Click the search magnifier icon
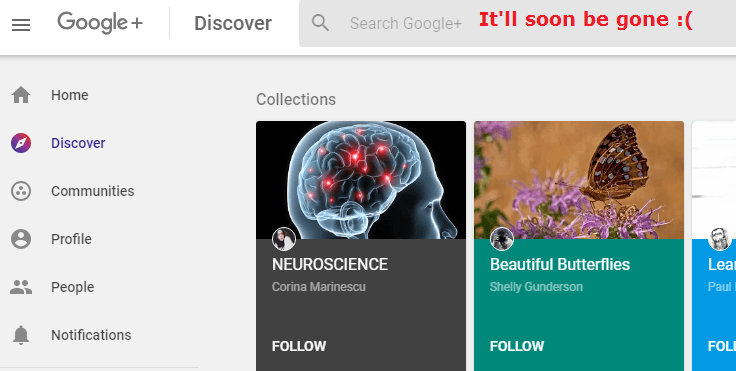Image resolution: width=736 pixels, height=371 pixels. [321, 23]
